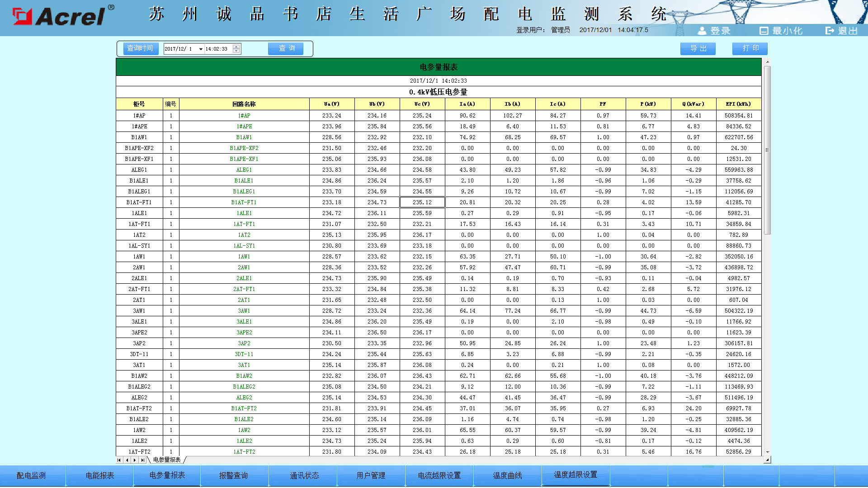Click the EPI(kWh) column header

(x=739, y=104)
